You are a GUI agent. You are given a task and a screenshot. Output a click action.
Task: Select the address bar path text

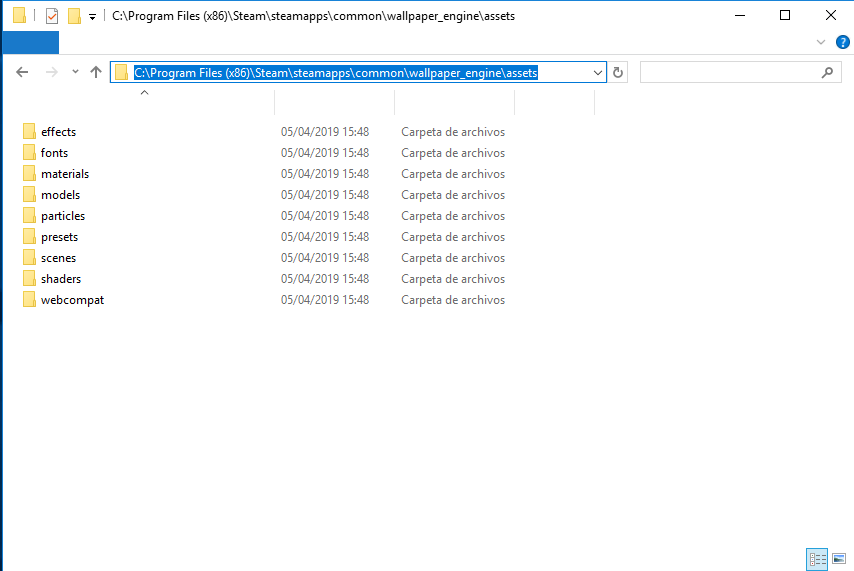[x=336, y=72]
